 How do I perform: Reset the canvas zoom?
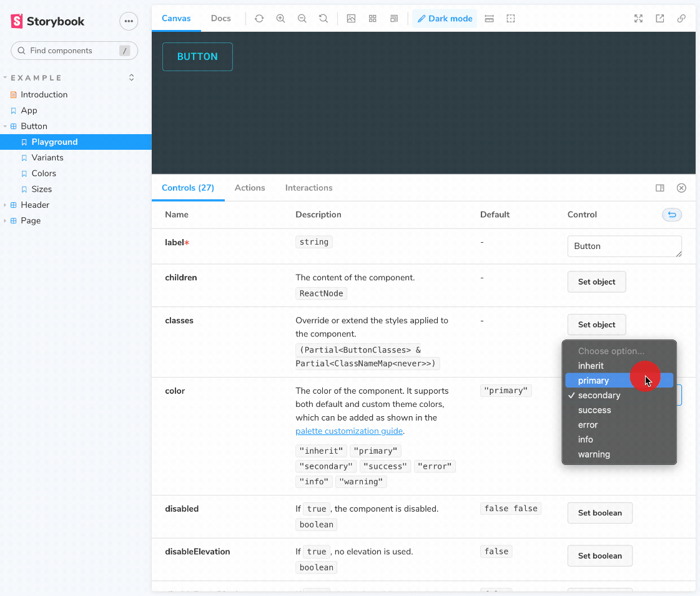point(323,19)
